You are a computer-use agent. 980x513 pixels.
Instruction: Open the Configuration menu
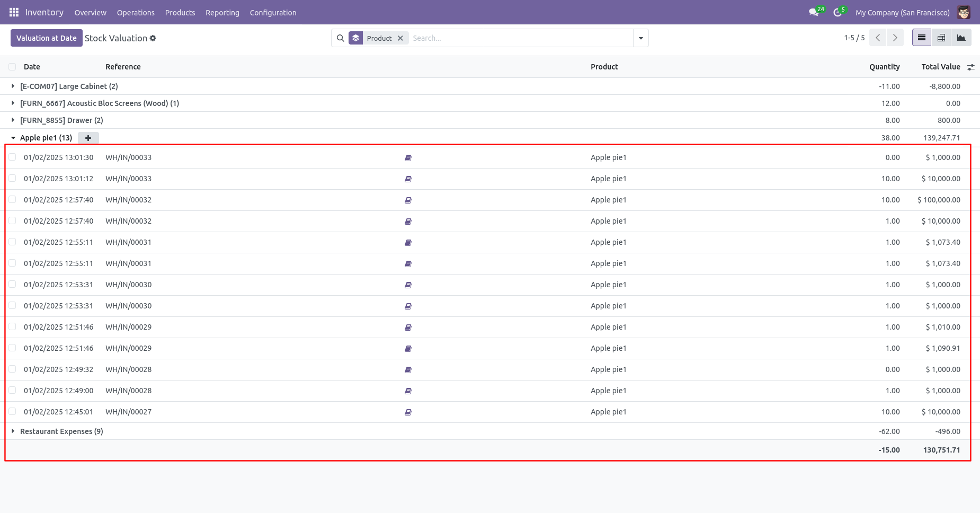[x=273, y=12]
